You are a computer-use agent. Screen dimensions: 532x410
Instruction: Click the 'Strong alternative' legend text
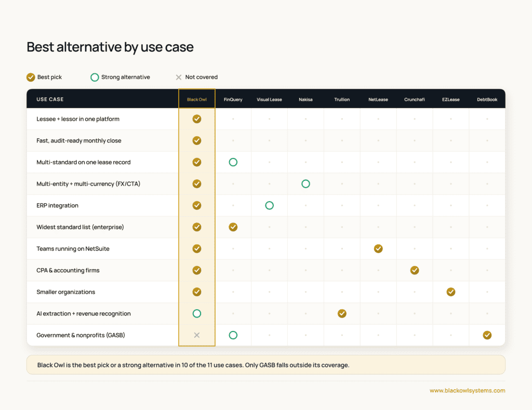126,77
